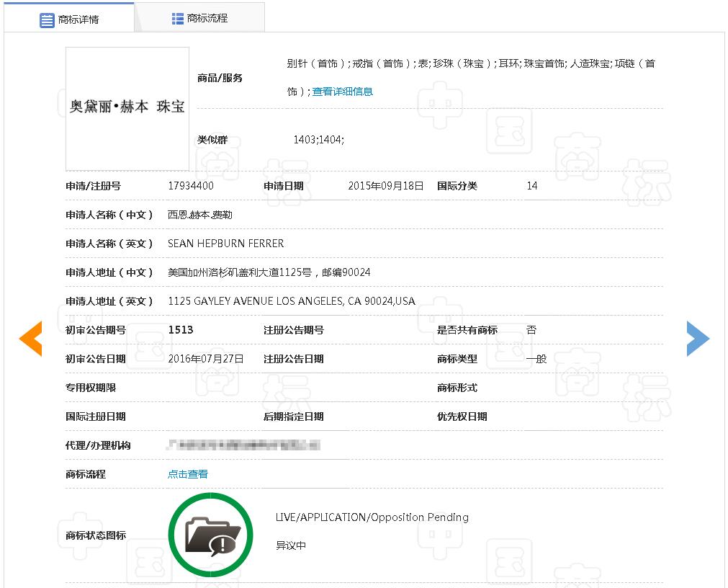Screen dimensions: 728x588
Task: Click the 商标类型 value 一般
Action: tap(536, 359)
